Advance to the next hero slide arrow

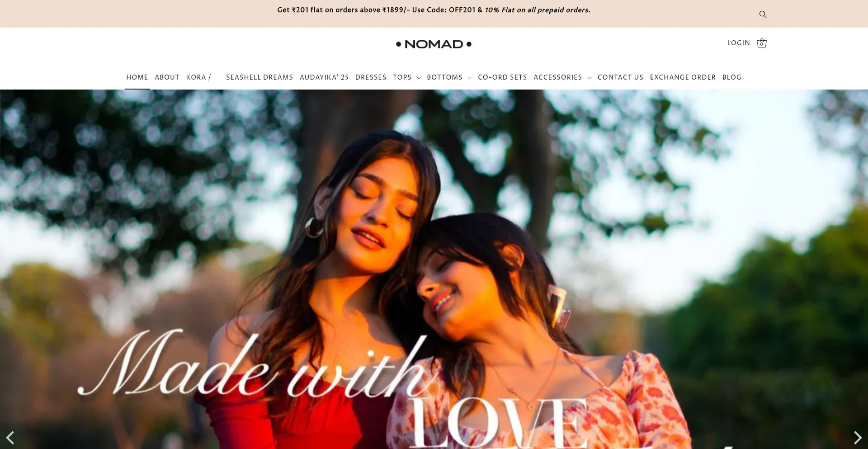point(858,437)
